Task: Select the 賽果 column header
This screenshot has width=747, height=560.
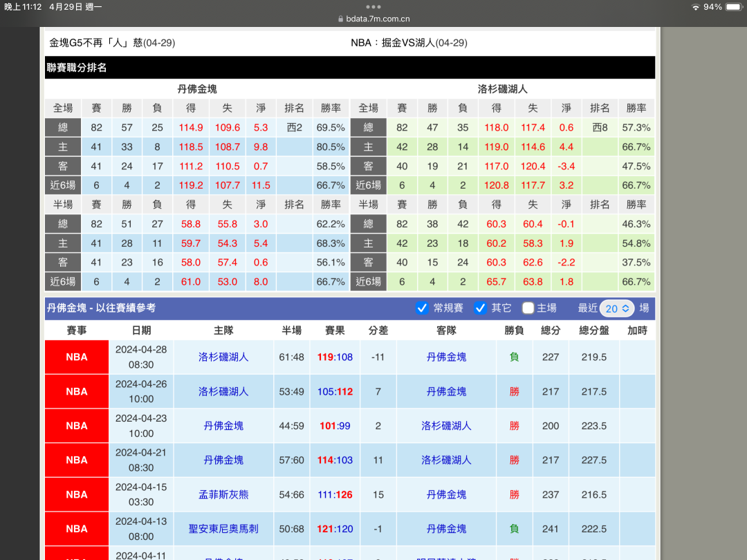Action: (x=335, y=330)
